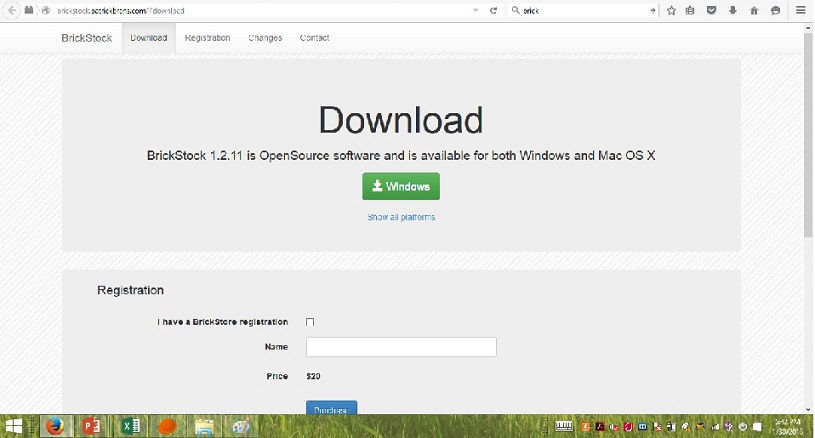This screenshot has width=815, height=438.
Task: Click the search go arrow
Action: [653, 10]
